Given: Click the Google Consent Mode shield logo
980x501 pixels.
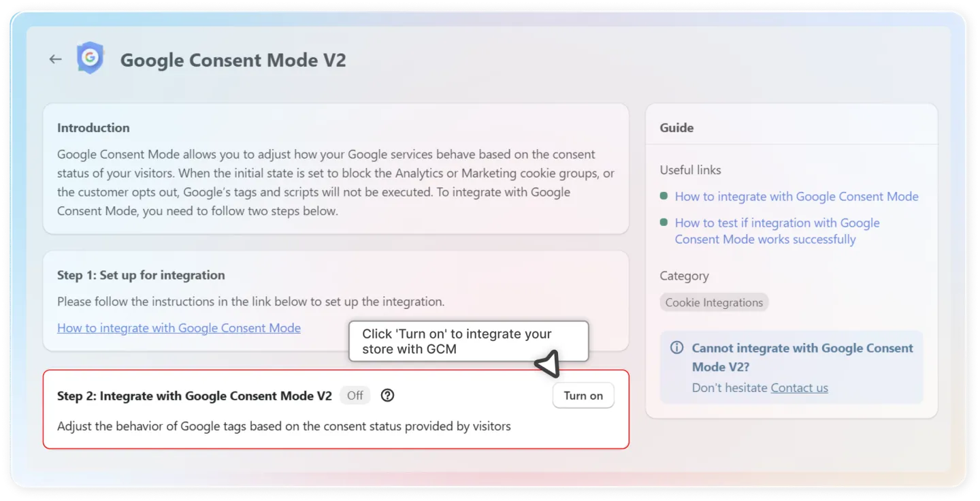Looking at the screenshot, I should 90,59.
